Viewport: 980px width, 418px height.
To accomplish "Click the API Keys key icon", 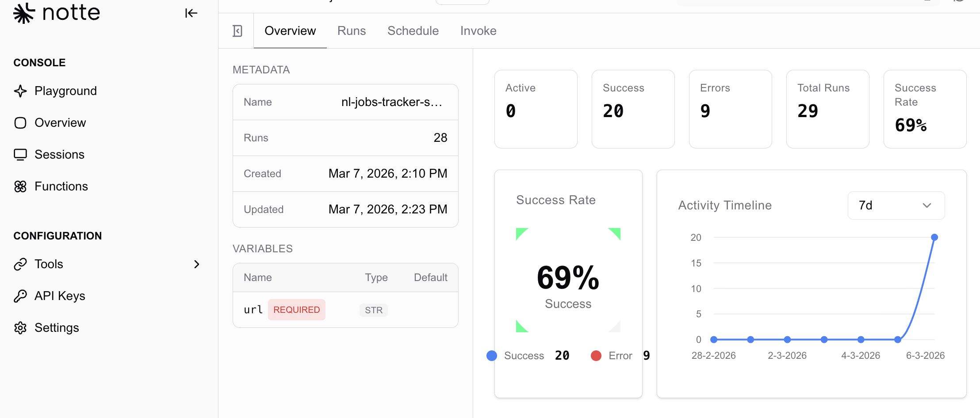I will click(x=20, y=296).
